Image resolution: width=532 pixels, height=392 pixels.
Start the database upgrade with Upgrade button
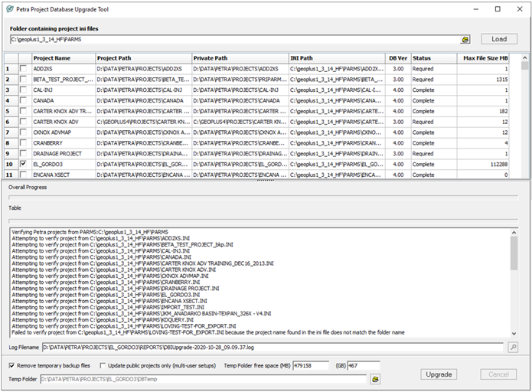pyautogui.click(x=439, y=374)
